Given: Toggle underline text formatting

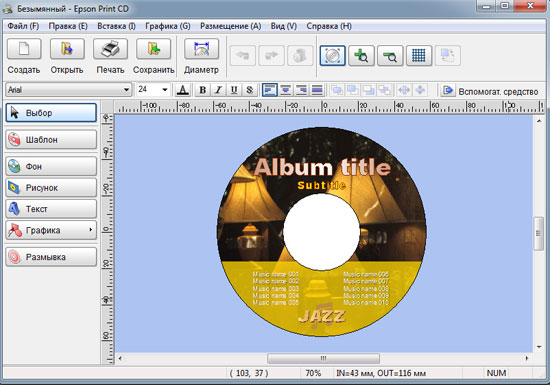Looking at the screenshot, I should click(234, 90).
